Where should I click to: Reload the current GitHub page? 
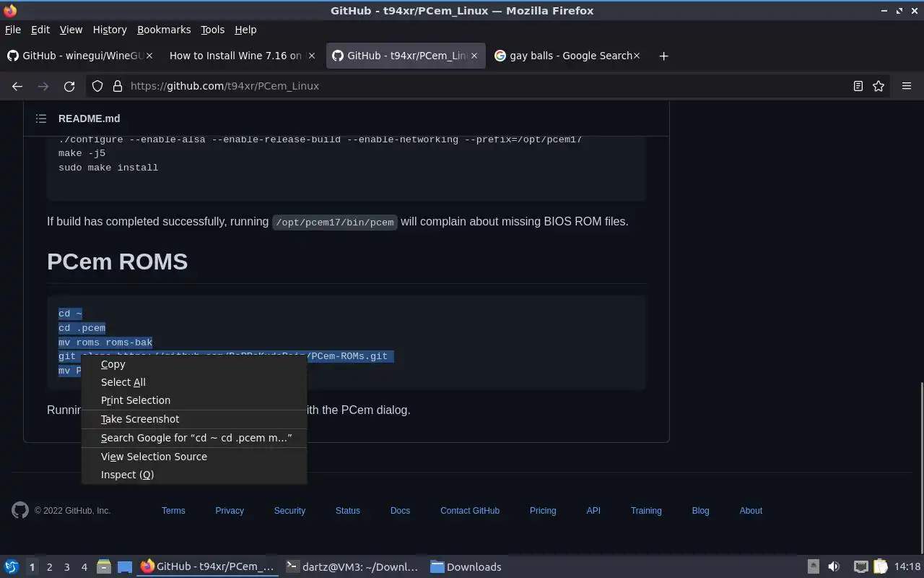coord(69,86)
